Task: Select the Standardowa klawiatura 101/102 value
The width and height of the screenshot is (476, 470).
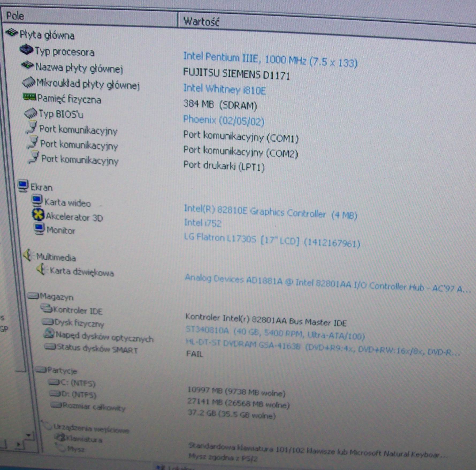Action: pyautogui.click(x=318, y=451)
